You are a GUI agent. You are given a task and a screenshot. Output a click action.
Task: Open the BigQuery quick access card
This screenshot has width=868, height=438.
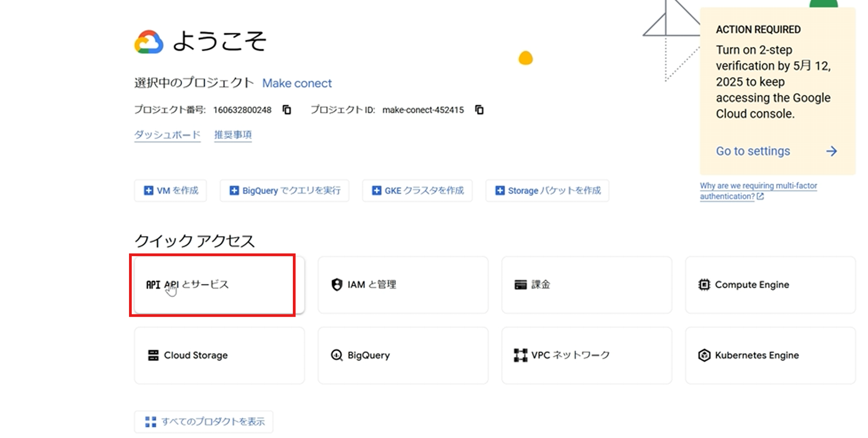pyautogui.click(x=403, y=355)
